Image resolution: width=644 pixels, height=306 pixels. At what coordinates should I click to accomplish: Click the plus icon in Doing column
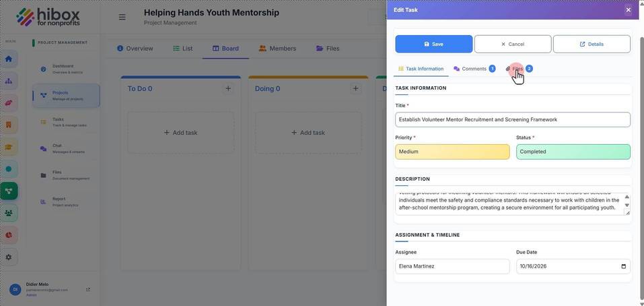coord(356,88)
